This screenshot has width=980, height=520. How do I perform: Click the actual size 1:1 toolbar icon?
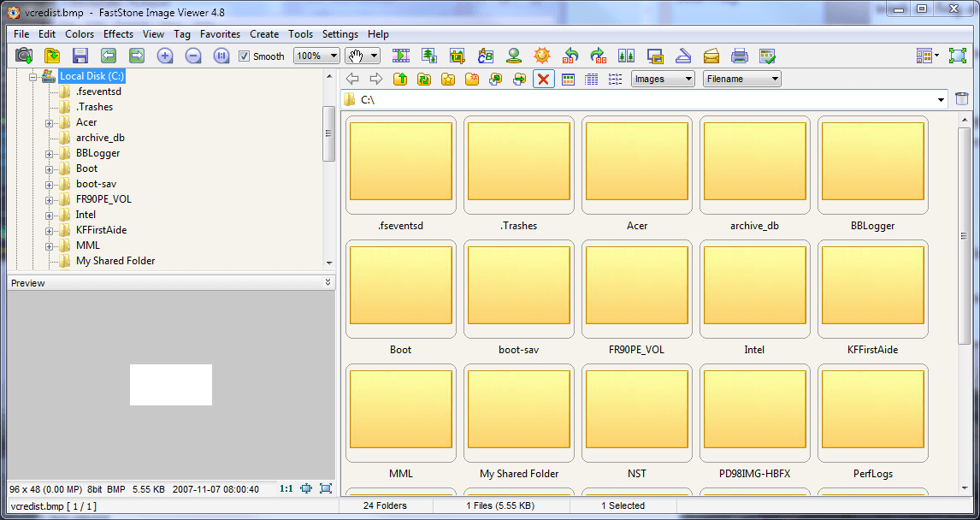(221, 56)
